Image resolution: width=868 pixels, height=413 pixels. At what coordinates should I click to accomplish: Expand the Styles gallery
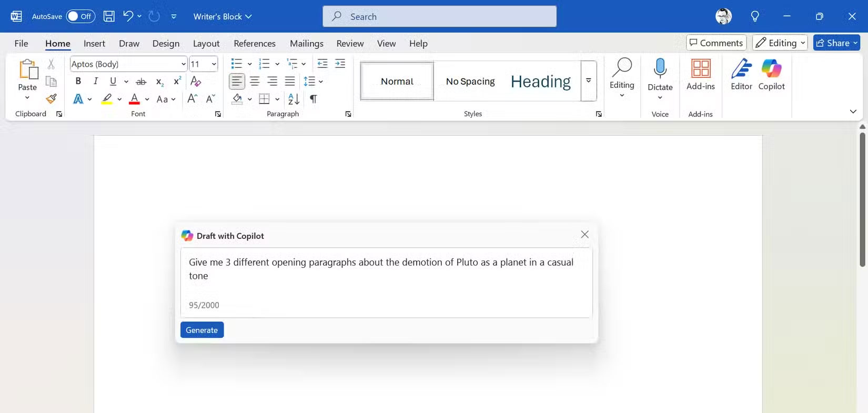pos(589,81)
